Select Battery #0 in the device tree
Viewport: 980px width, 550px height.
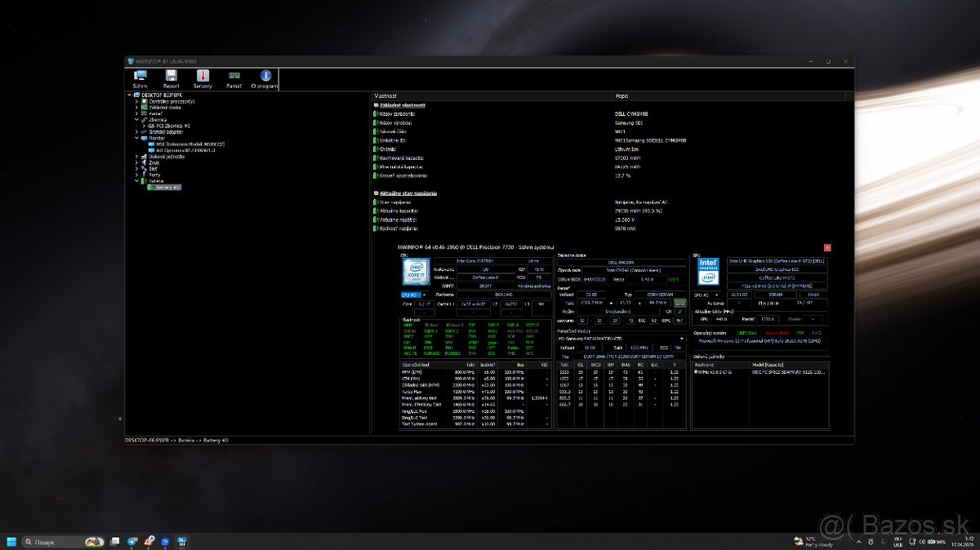(x=166, y=187)
